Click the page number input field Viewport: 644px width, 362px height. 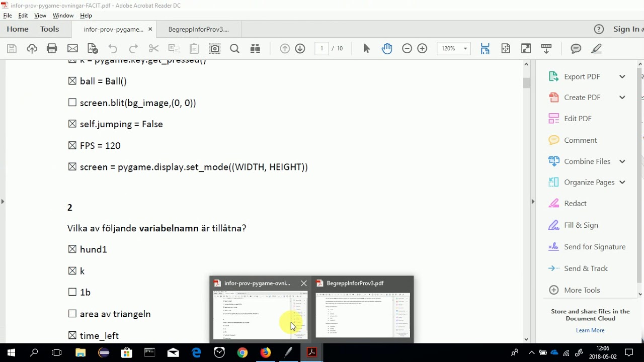click(321, 48)
